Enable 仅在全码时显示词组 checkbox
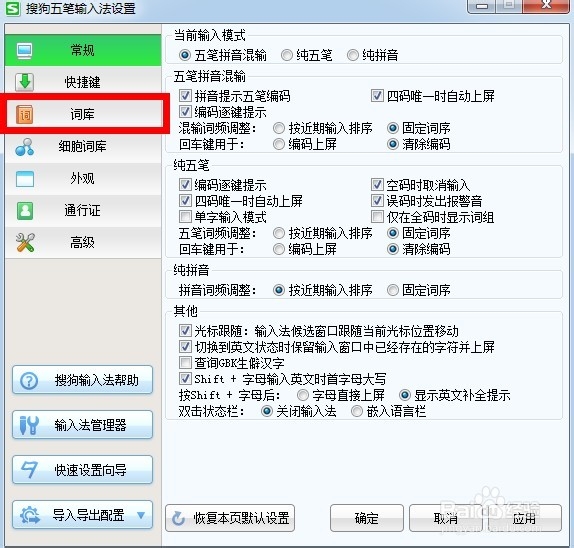The width and height of the screenshot is (574, 548). click(377, 217)
